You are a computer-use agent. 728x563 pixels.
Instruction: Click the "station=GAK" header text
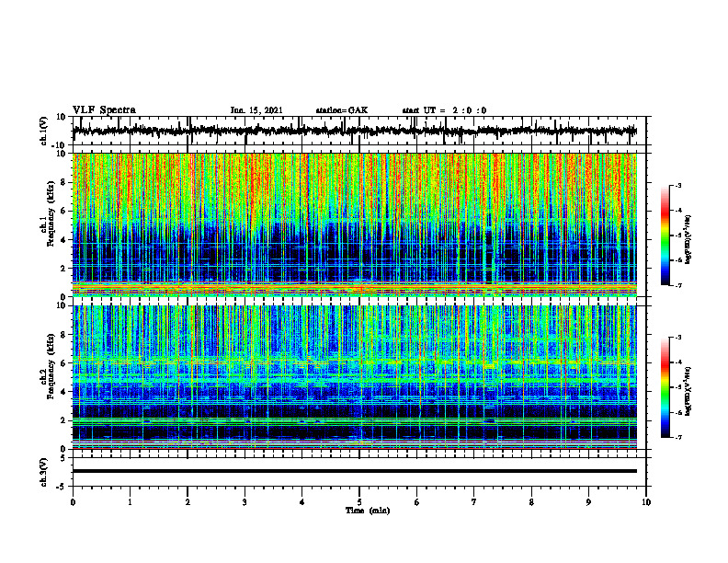(x=342, y=110)
